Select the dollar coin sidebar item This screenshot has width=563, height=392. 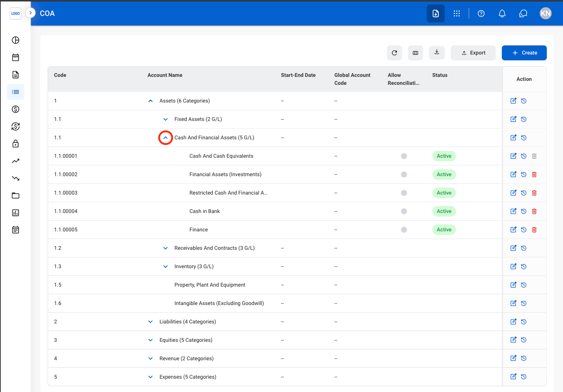(16, 109)
